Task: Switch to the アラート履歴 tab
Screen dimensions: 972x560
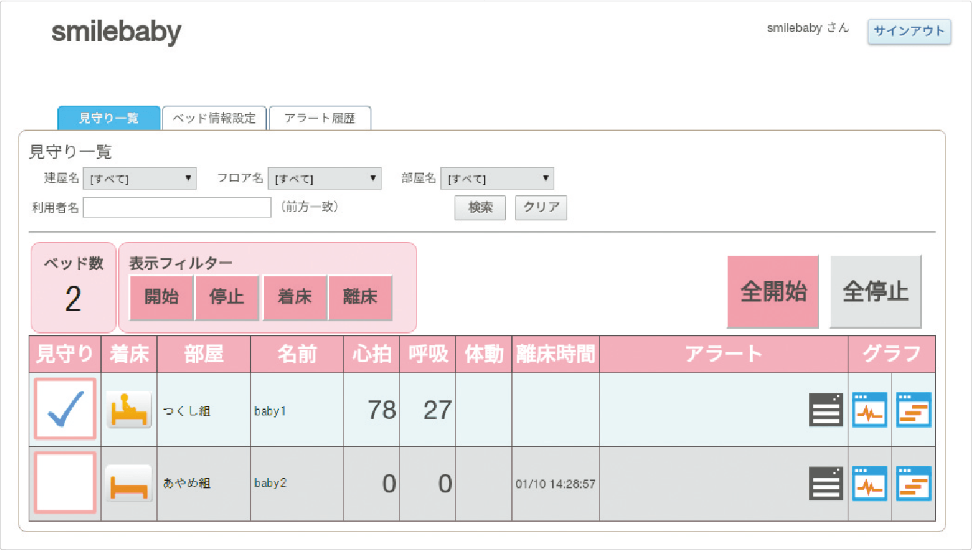Action: tap(319, 118)
